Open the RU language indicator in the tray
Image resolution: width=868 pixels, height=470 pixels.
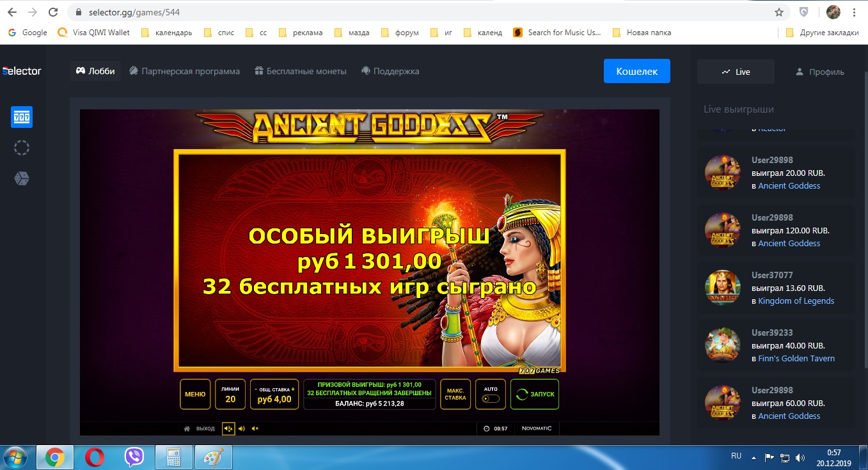[736, 456]
